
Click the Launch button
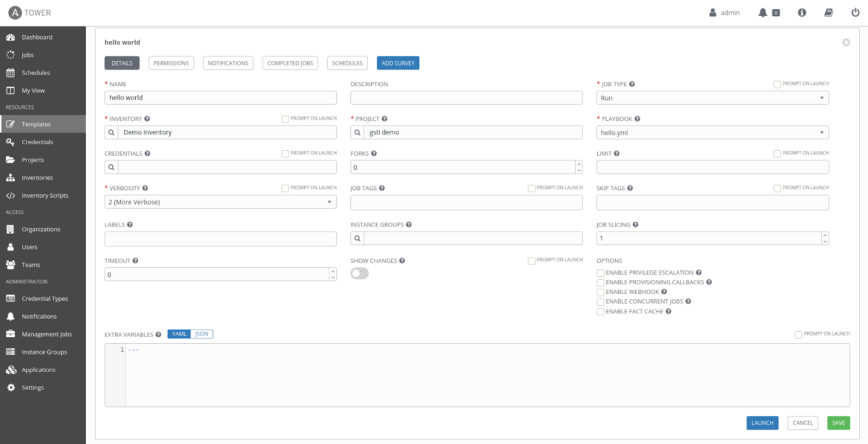pyautogui.click(x=762, y=423)
